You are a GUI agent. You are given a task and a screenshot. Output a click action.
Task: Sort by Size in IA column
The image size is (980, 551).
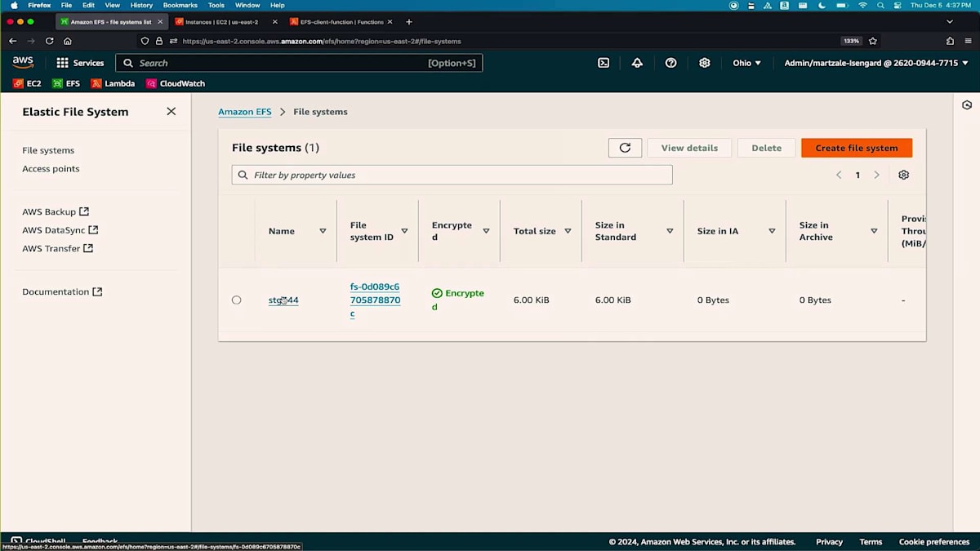(772, 231)
